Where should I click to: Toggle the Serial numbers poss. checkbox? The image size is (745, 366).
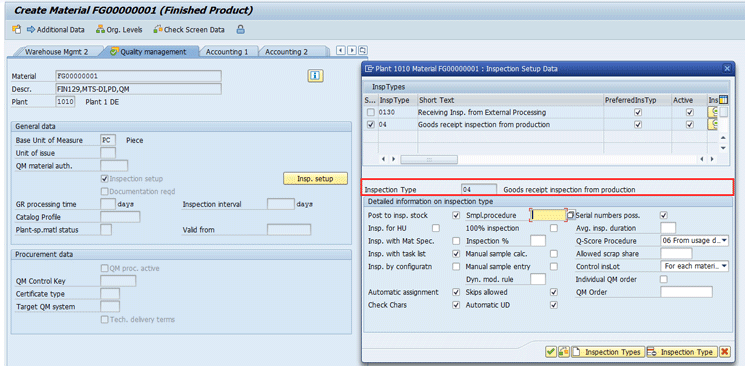point(664,215)
